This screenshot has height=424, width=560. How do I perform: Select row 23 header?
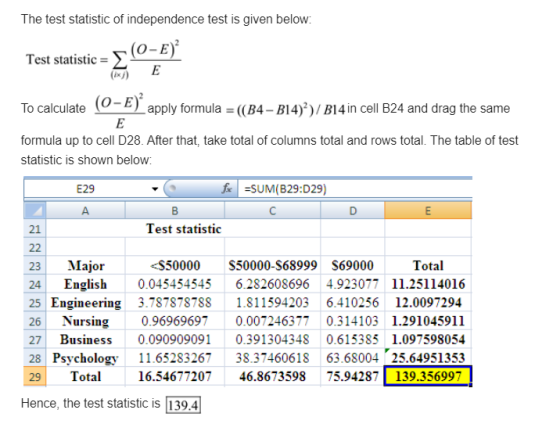click(35, 266)
